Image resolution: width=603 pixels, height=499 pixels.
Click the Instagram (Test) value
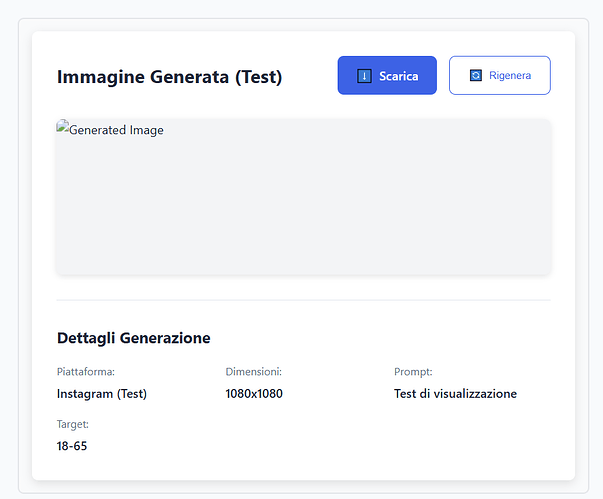pyautogui.click(x=102, y=394)
